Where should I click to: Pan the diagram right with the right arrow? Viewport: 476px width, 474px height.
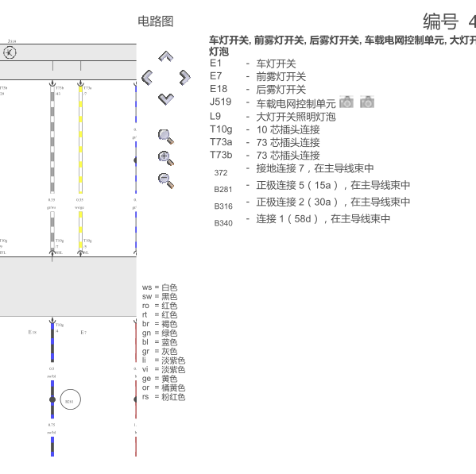pos(184,78)
